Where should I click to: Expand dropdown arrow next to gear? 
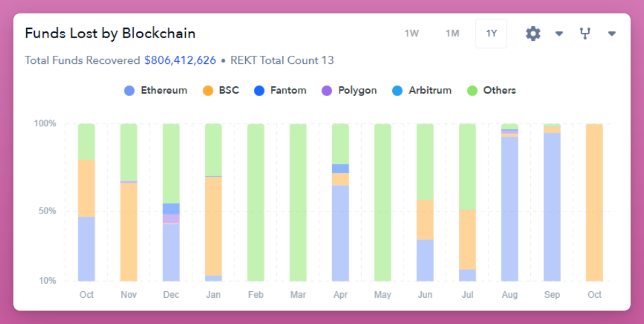pyautogui.click(x=559, y=34)
